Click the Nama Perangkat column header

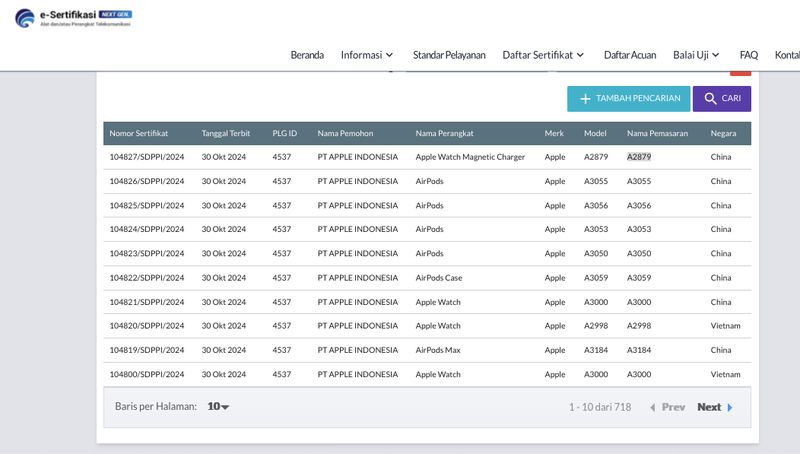[x=444, y=133]
